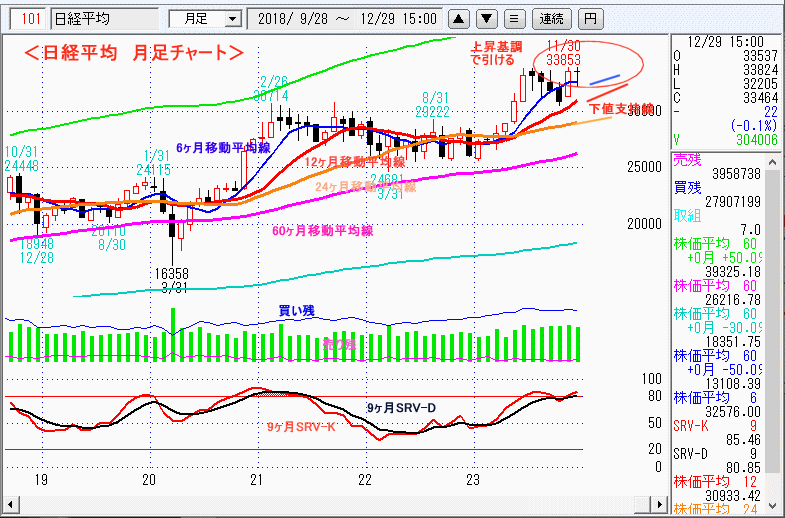Click the 60ヶ月移動平均線 label on chart

322,231
